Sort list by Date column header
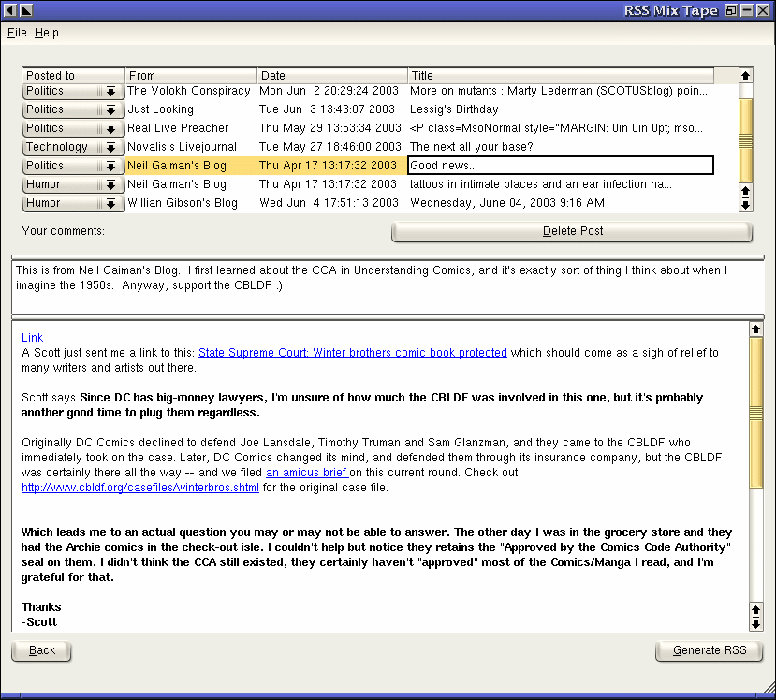Viewport: 776px width, 700px height. click(332, 76)
